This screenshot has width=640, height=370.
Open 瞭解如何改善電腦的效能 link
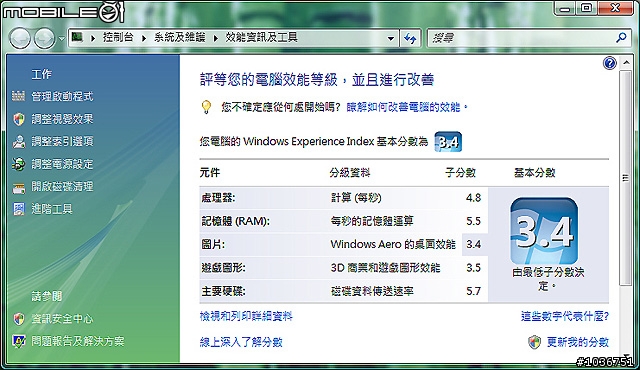(x=407, y=107)
